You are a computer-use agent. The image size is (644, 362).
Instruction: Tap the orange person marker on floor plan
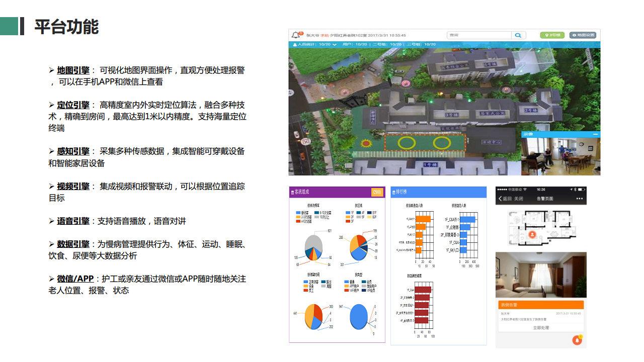point(532,235)
